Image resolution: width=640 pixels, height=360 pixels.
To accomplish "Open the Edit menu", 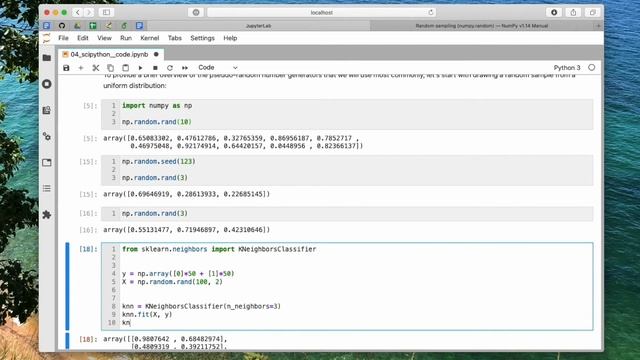I will coord(83,38).
